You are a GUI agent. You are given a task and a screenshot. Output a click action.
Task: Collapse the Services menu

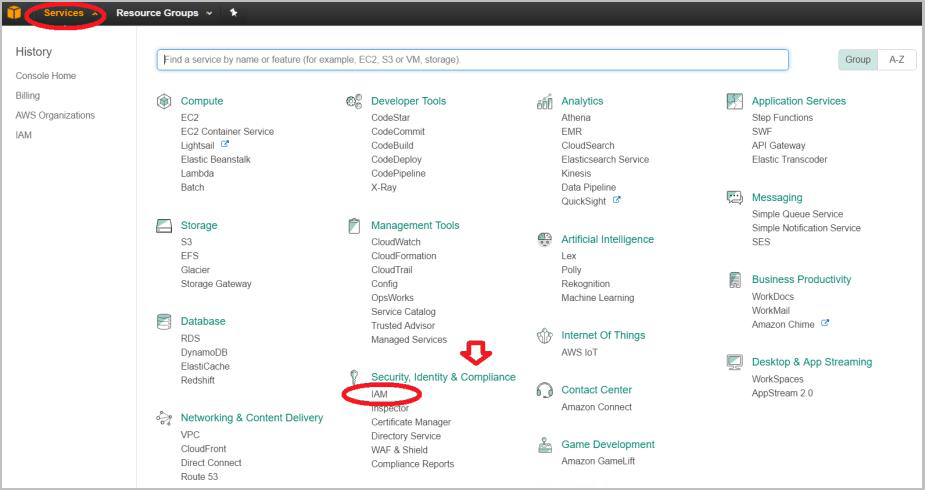pyautogui.click(x=70, y=12)
